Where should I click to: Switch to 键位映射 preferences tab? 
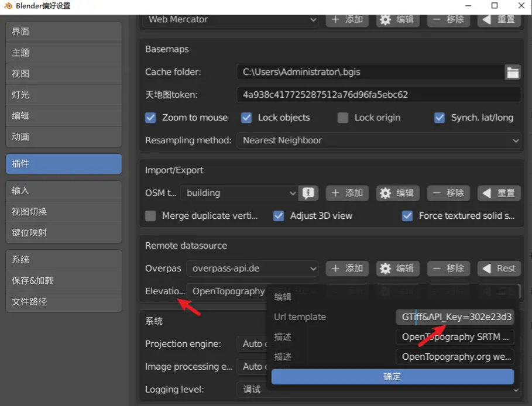(64, 233)
